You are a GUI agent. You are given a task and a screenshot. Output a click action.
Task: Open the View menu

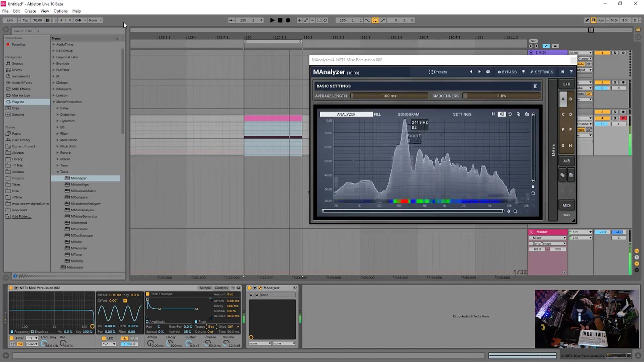pos(45,11)
